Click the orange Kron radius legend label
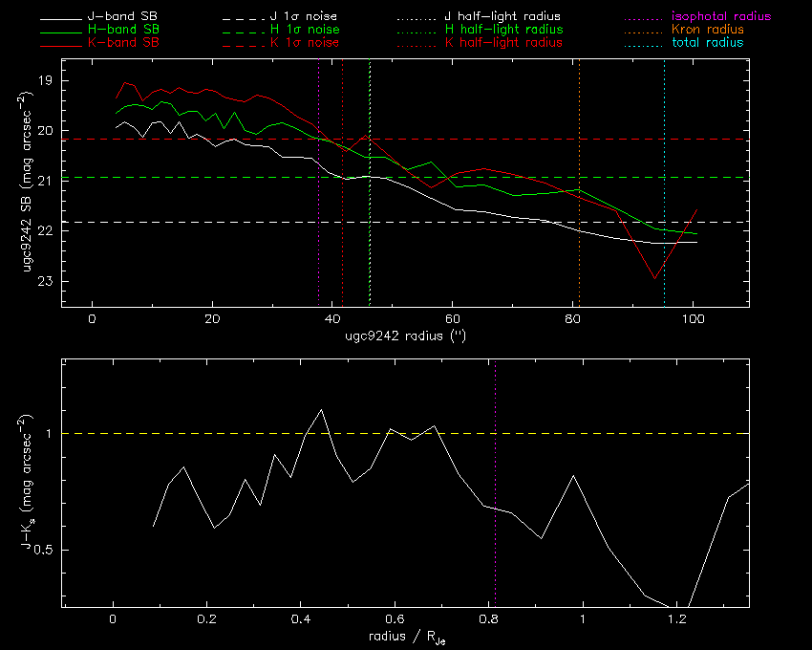 coord(708,30)
